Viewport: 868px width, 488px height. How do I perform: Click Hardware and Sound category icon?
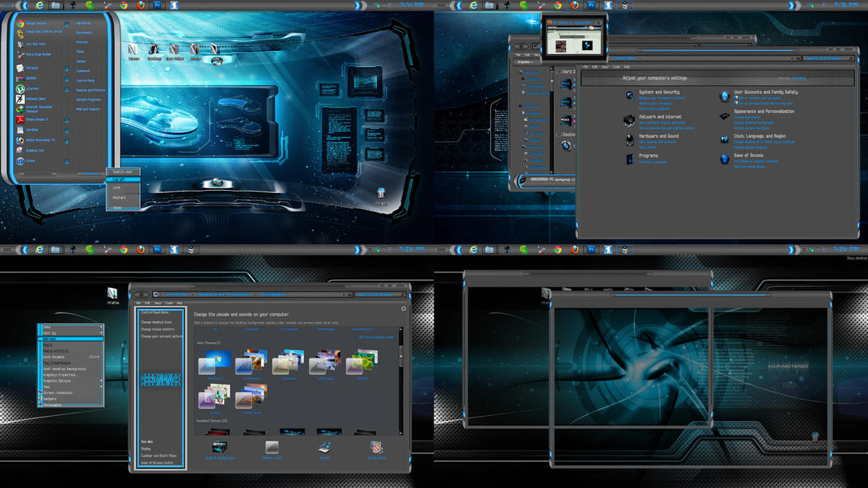[629, 140]
